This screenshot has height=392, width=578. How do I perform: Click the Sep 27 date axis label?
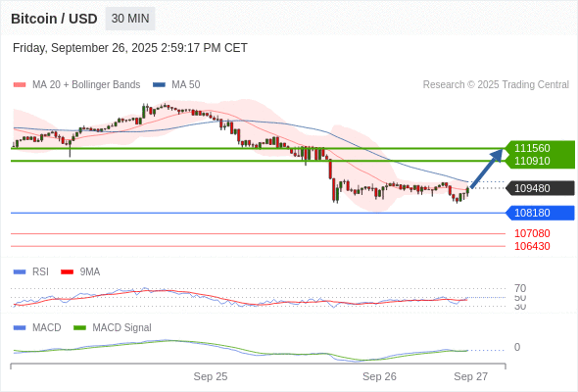[x=471, y=376]
